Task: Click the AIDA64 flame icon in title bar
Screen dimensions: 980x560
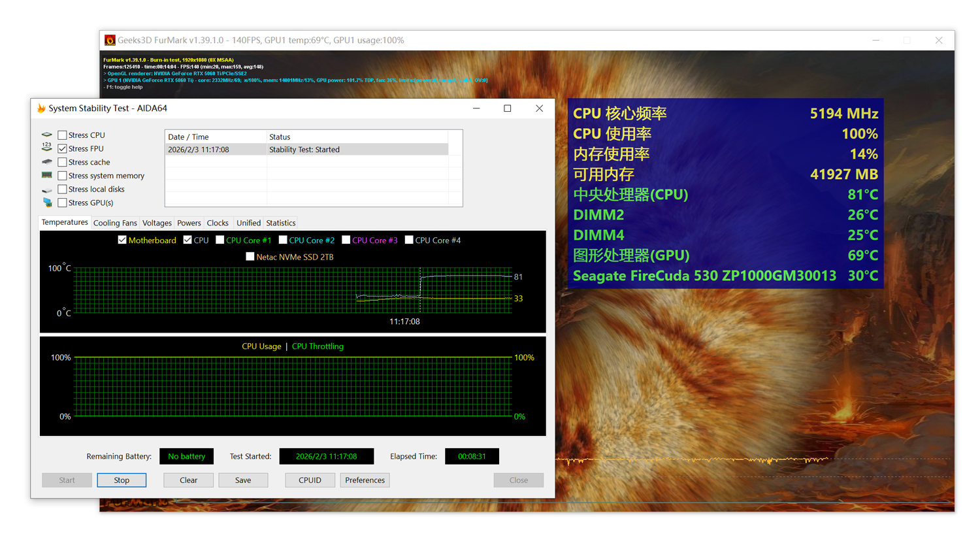Action: (41, 108)
